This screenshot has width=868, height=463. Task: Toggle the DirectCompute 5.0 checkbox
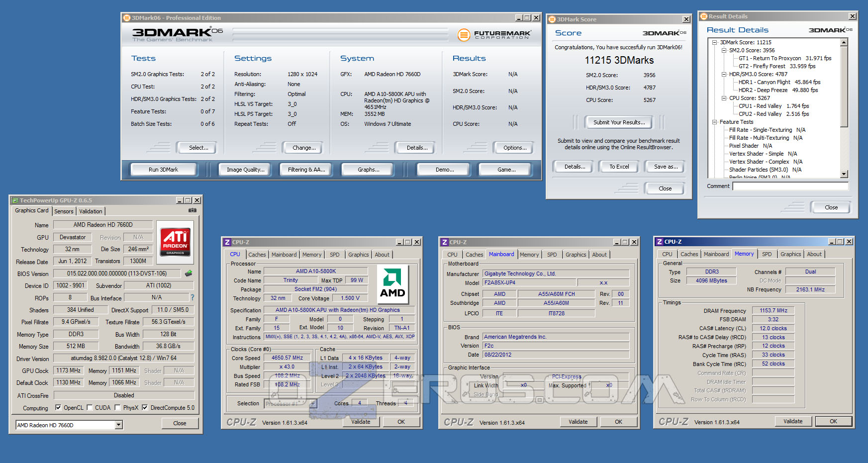click(x=145, y=407)
